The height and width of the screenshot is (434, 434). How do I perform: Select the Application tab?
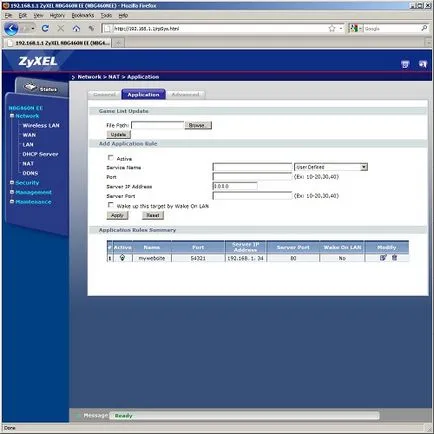click(x=143, y=95)
